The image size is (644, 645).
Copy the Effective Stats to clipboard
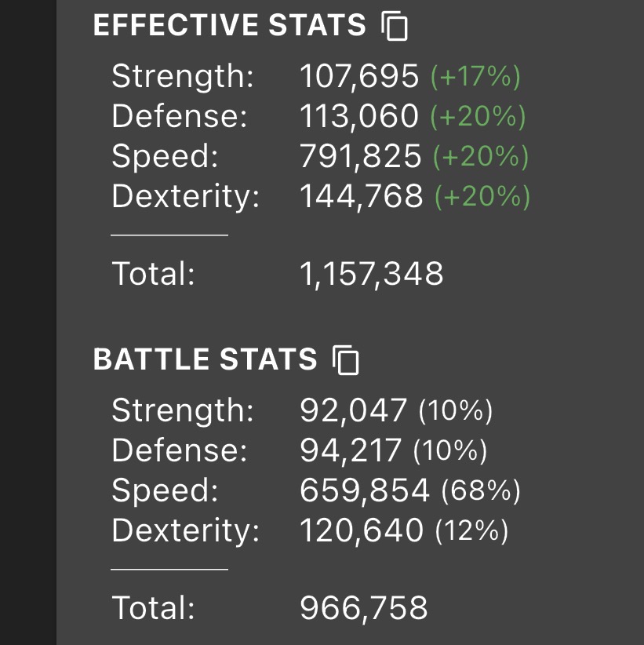[x=395, y=26]
